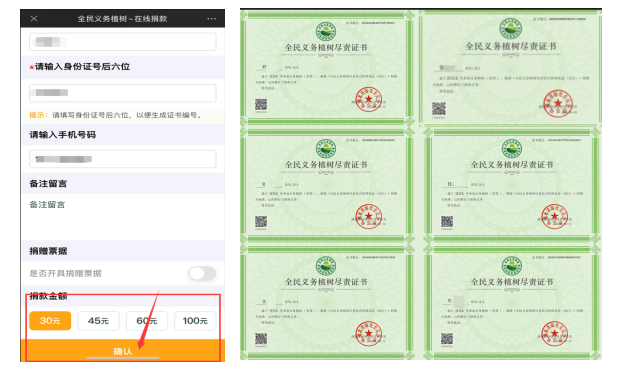
Task: Click red seal on middle-left certificate
Action: 368,216
